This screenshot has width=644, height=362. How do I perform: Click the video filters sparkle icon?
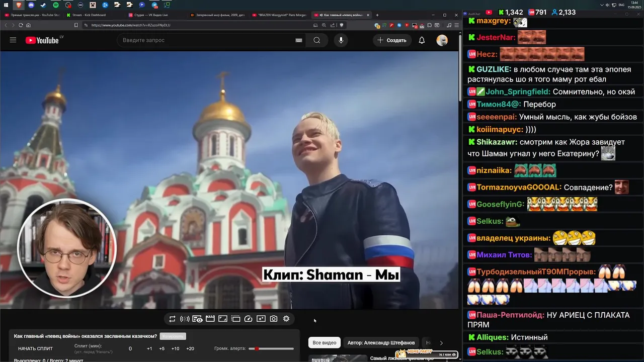tap(261, 319)
